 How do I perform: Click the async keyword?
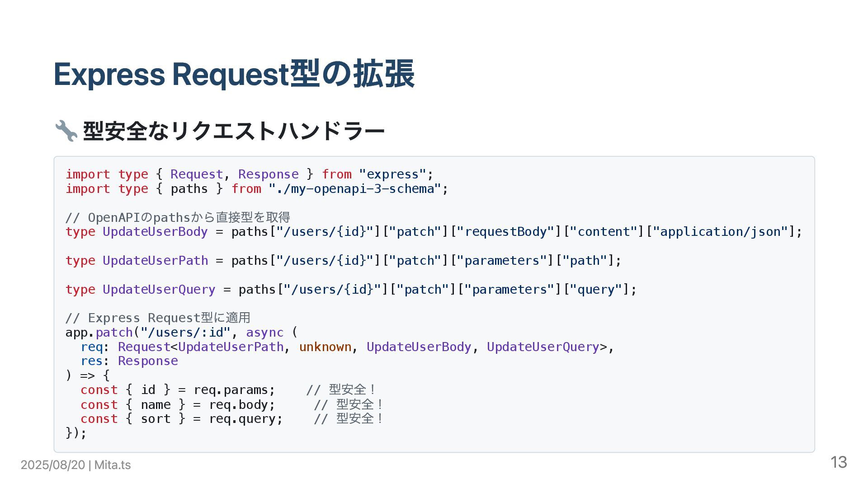coord(264,333)
